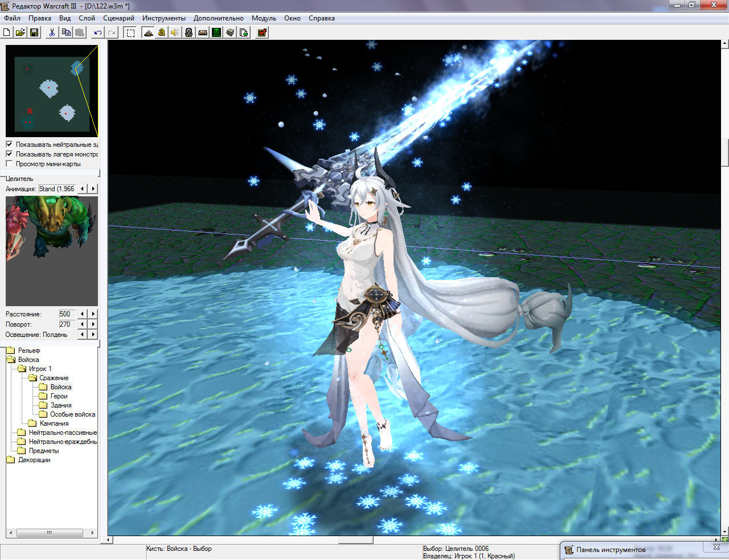
Task: Save the map with floppy icon
Action: click(x=34, y=32)
